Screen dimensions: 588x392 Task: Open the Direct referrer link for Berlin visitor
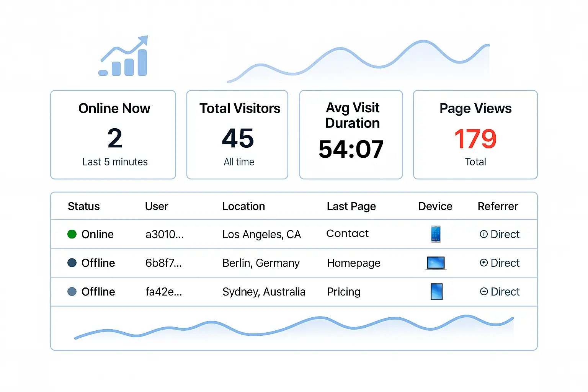505,263
